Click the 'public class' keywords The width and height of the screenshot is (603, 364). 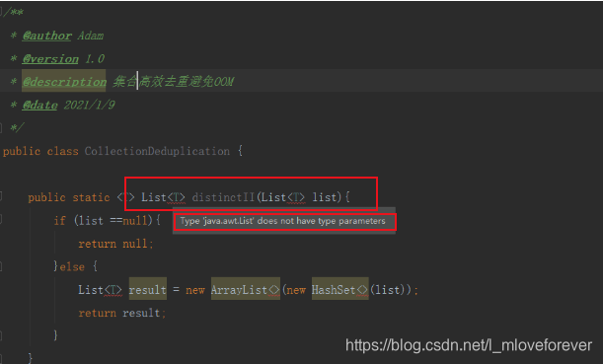point(40,151)
